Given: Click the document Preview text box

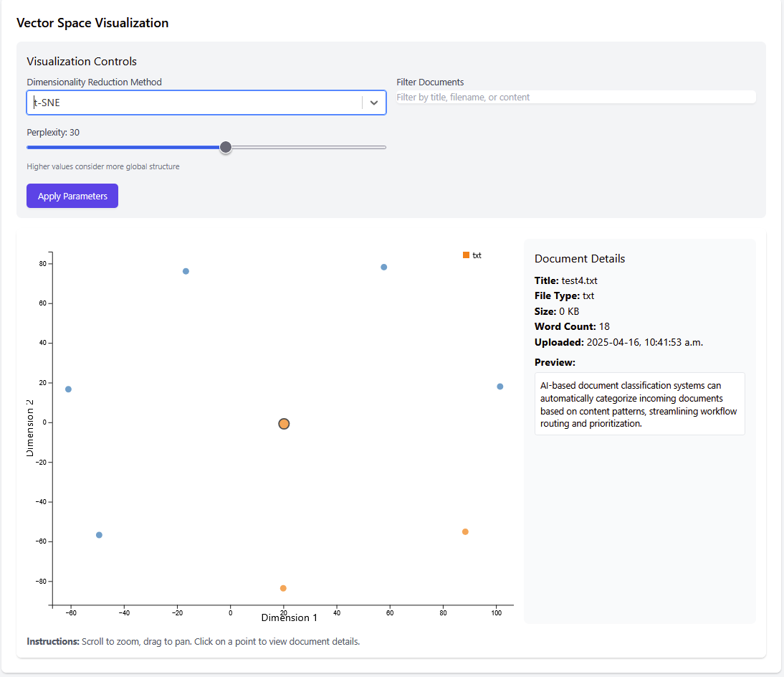Looking at the screenshot, I should [639, 404].
